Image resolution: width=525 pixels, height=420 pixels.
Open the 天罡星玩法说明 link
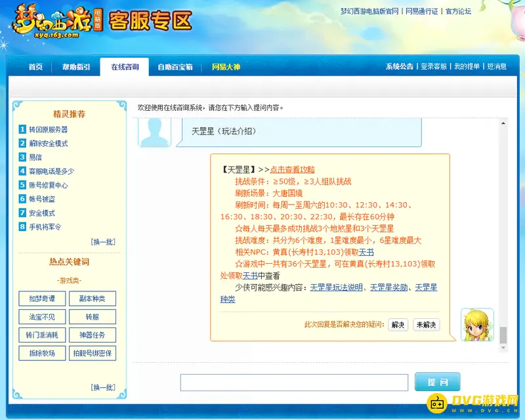click(337, 287)
